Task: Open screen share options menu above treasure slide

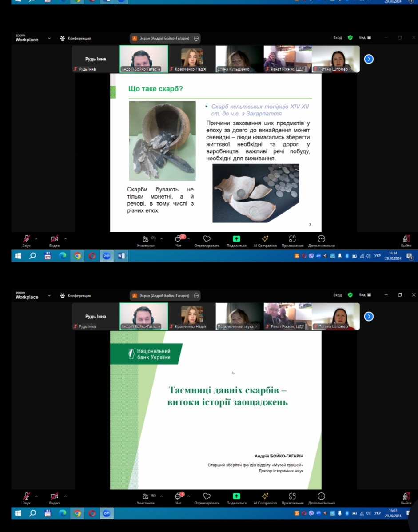Action: click(x=196, y=38)
